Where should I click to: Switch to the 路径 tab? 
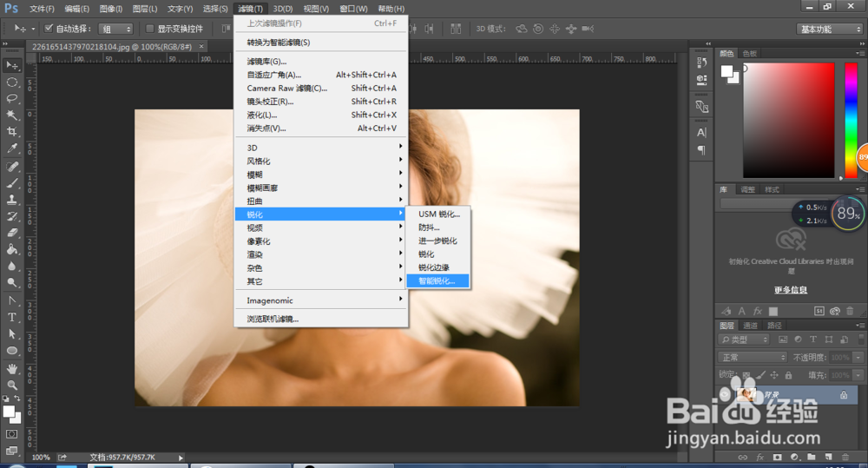coord(774,325)
